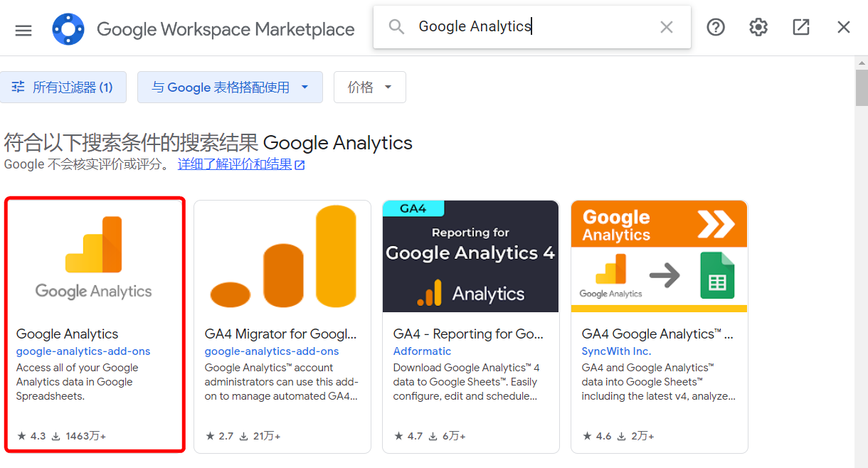
Task: Open Marketplace in new window icon
Action: (x=801, y=27)
